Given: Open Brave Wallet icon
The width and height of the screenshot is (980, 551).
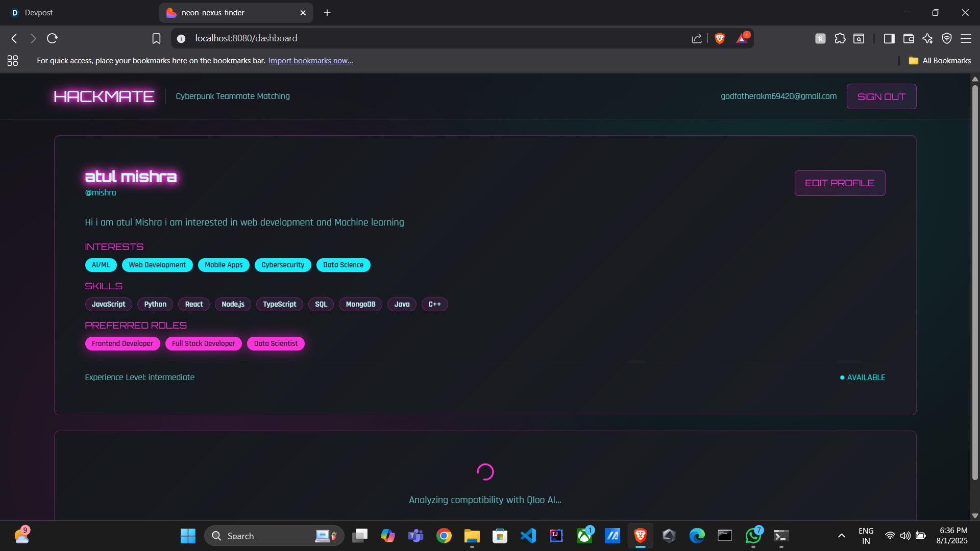Looking at the screenshot, I should (909, 38).
